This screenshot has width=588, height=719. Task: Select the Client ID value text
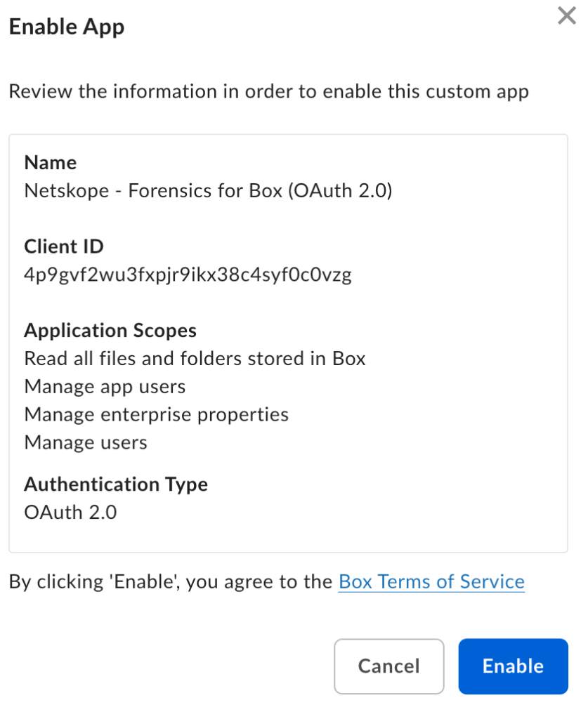click(188, 275)
